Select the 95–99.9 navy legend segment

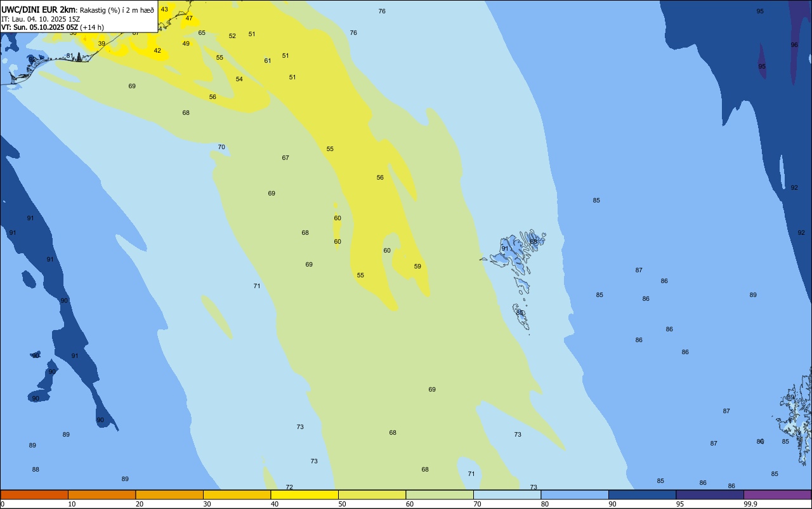[710, 494]
